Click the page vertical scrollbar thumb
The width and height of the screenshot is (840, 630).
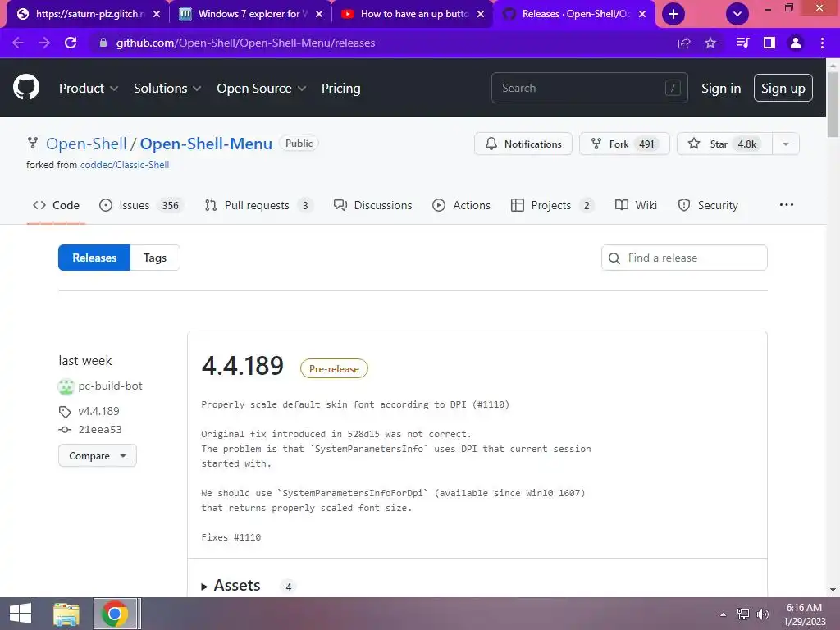click(833, 104)
